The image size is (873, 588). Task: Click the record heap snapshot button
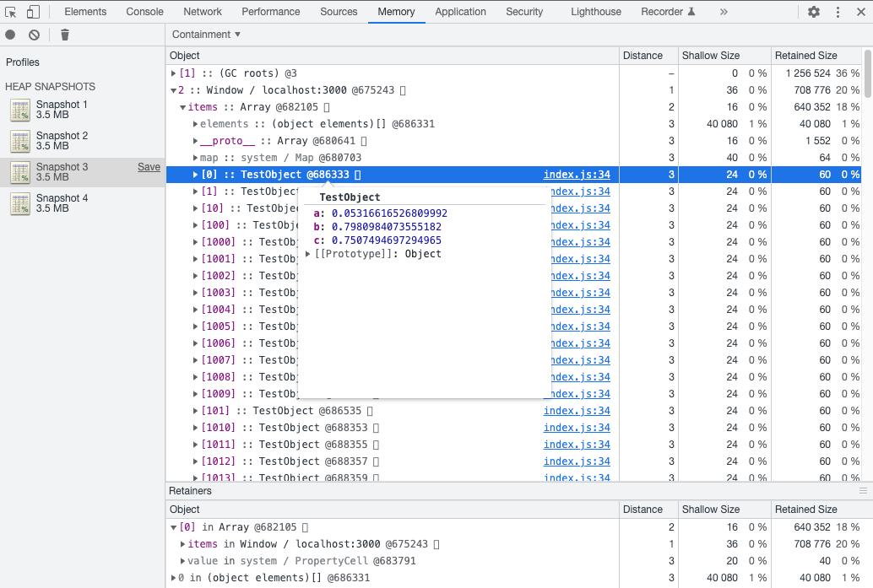pos(10,35)
